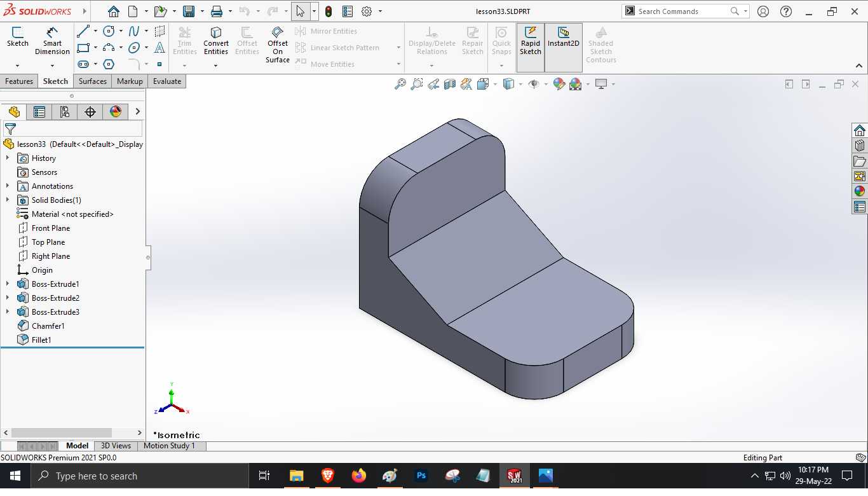Expand Solid Bodies(1) folder
Image resolution: width=868 pixels, height=496 pixels.
(8, 200)
